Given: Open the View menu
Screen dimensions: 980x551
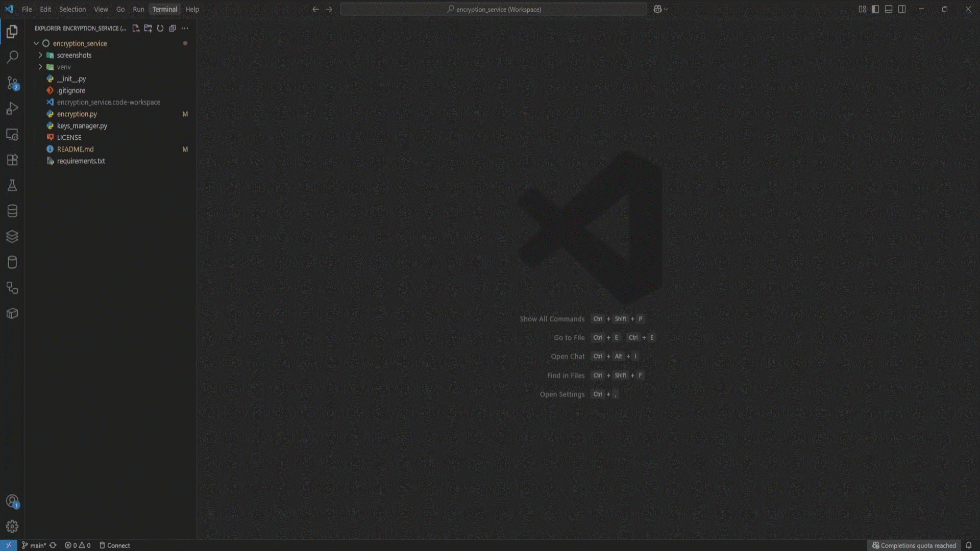Looking at the screenshot, I should click(101, 9).
